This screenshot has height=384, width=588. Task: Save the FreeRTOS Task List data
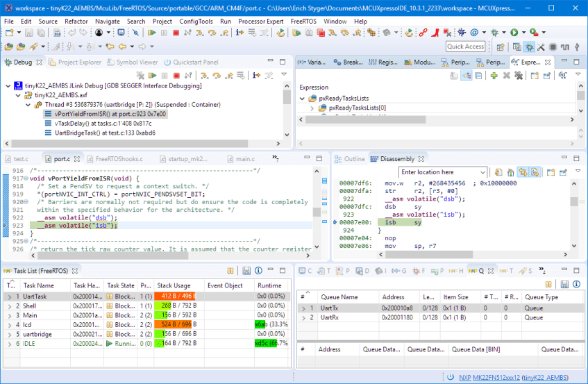(246, 271)
